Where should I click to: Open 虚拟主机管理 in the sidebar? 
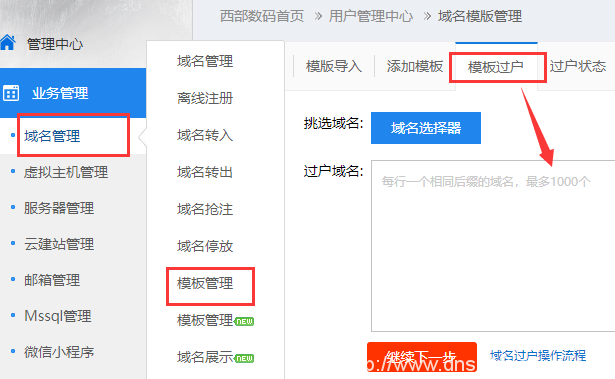[66, 172]
